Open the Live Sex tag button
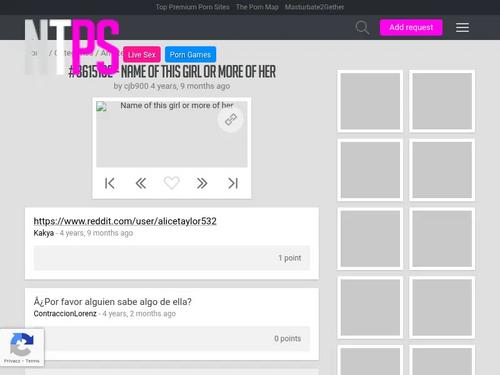Viewport: 500px width, 375px height. [x=142, y=55]
